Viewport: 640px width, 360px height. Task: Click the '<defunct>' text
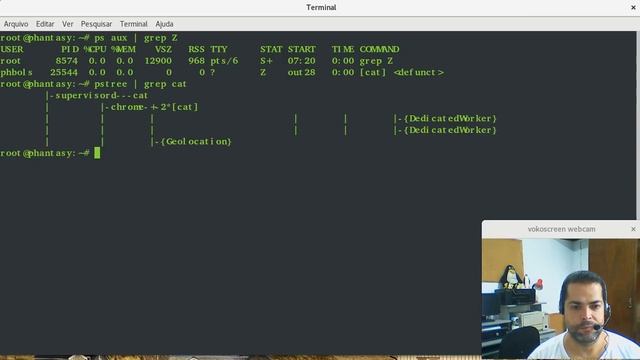(419, 73)
